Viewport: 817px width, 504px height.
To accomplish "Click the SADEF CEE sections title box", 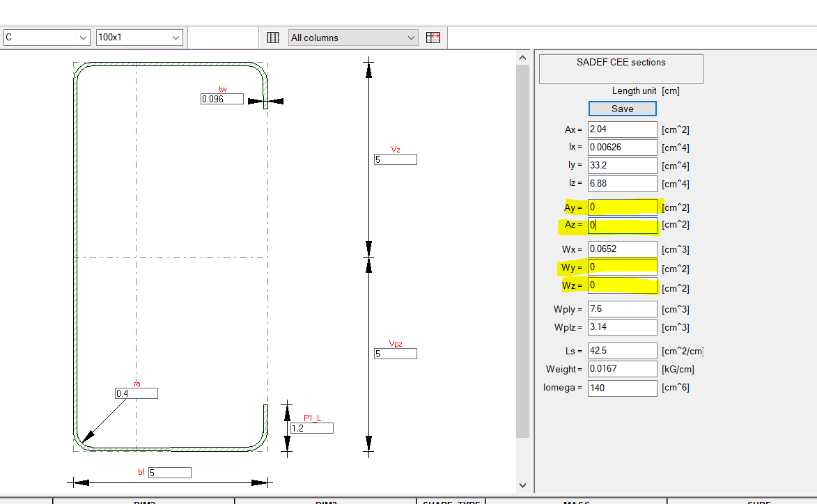I will point(621,69).
